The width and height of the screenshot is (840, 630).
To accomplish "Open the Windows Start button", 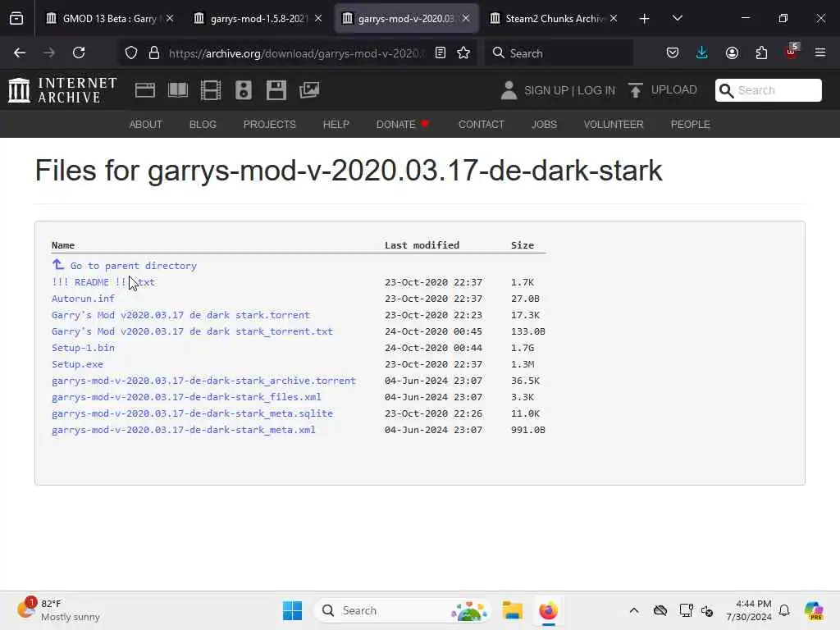I will click(293, 610).
